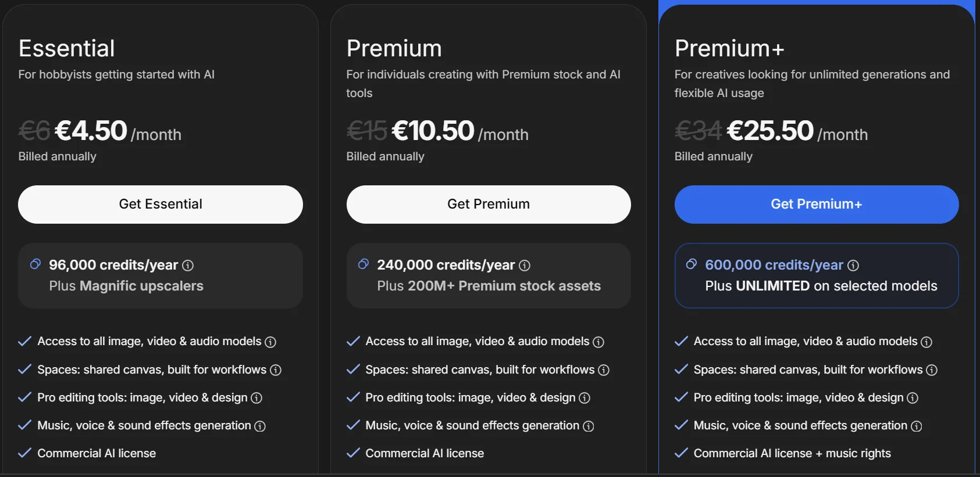Show info for Premium's Spaces shared canvas
The image size is (980, 477).
point(604,370)
